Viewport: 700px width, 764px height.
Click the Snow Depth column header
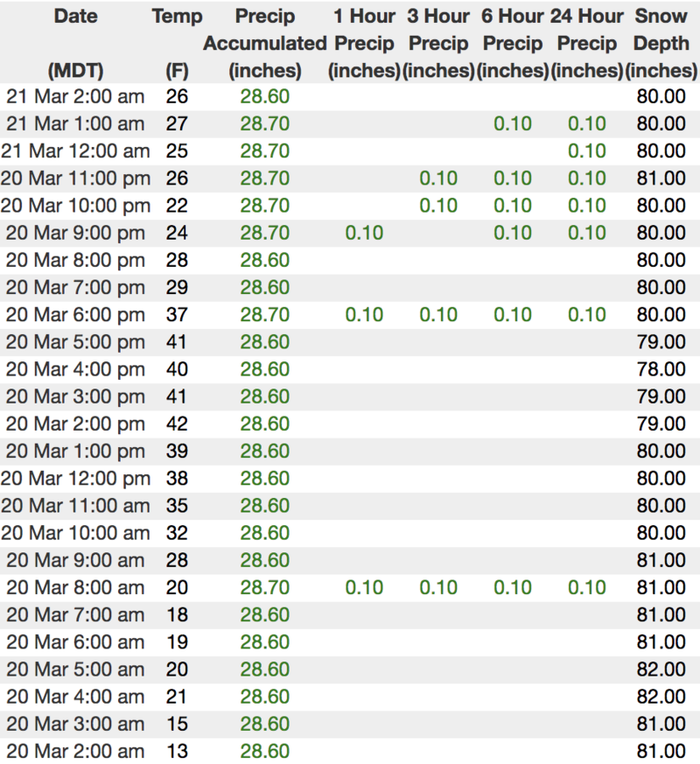pos(661,43)
